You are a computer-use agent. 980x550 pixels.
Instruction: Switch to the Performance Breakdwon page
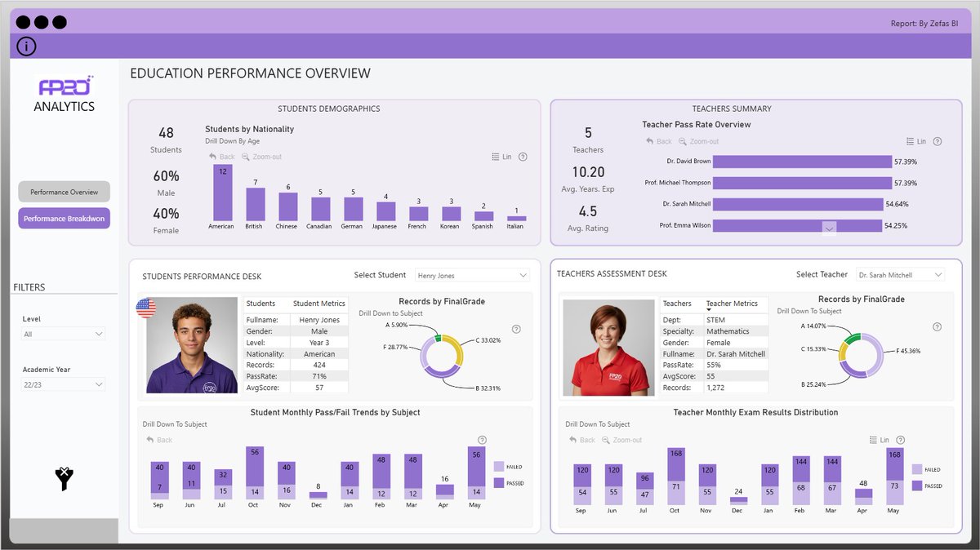tap(64, 218)
